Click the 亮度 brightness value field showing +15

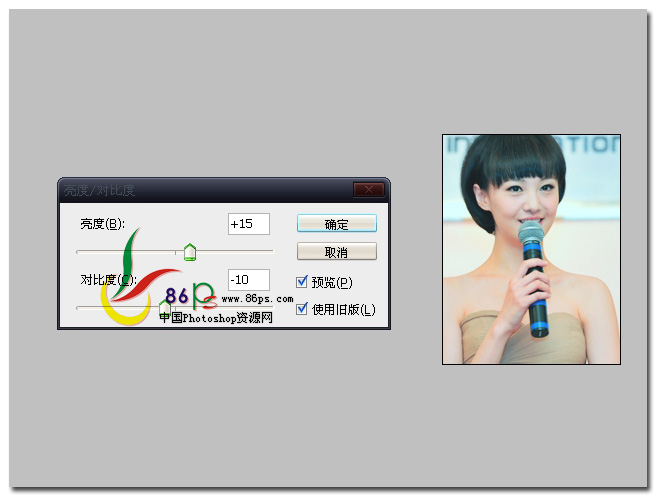tap(249, 224)
